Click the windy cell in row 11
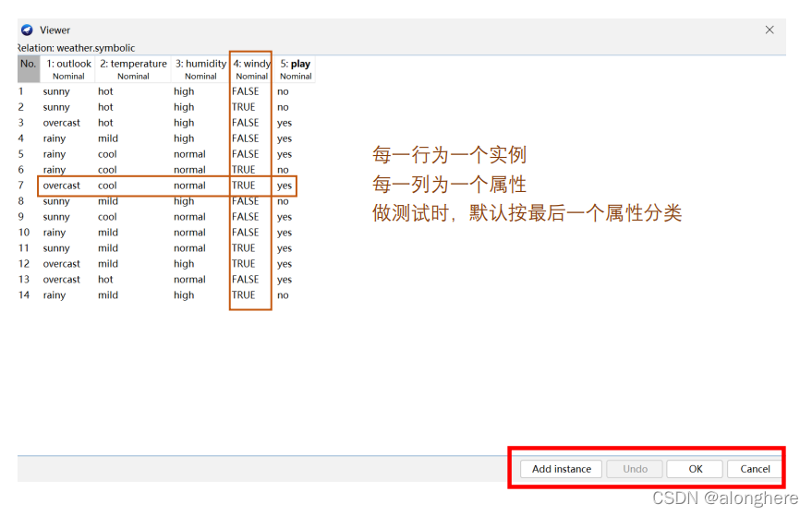 (244, 248)
